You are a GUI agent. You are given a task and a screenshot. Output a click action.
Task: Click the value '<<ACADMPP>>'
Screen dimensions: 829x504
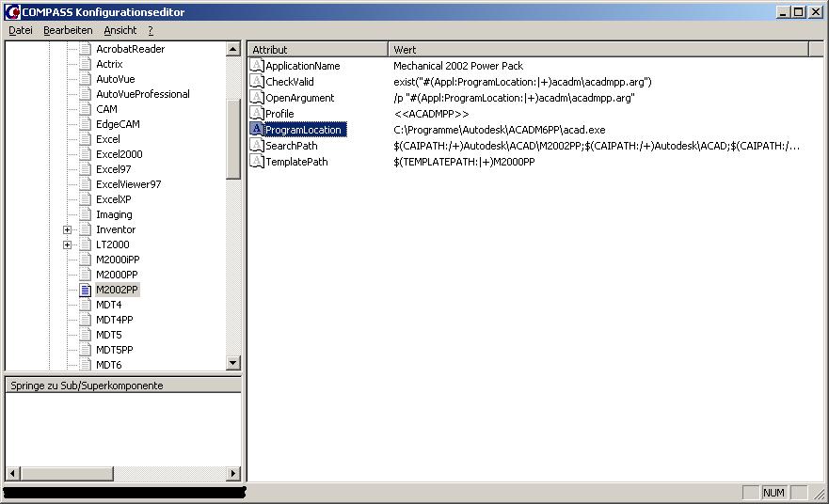431,114
